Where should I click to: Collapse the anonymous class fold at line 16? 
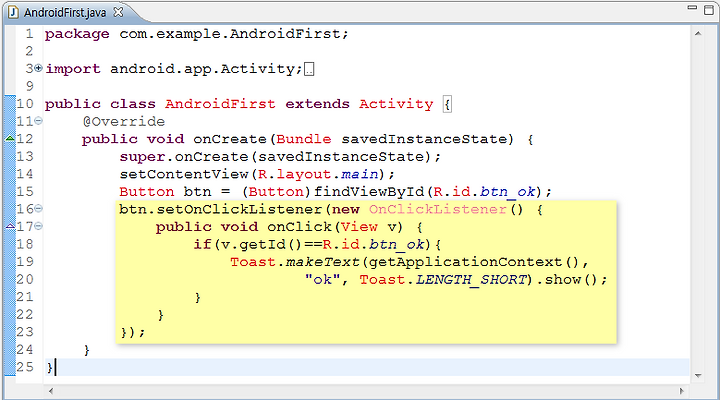pos(39,208)
